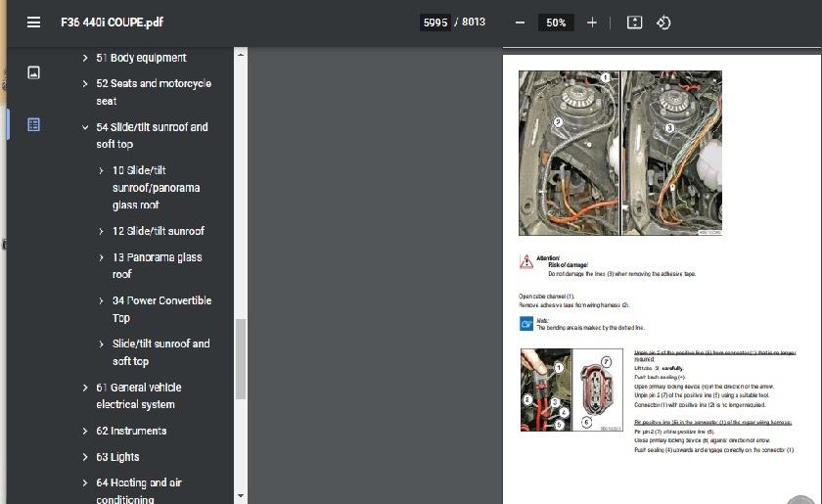Show document outline view in sidebar

point(33,124)
